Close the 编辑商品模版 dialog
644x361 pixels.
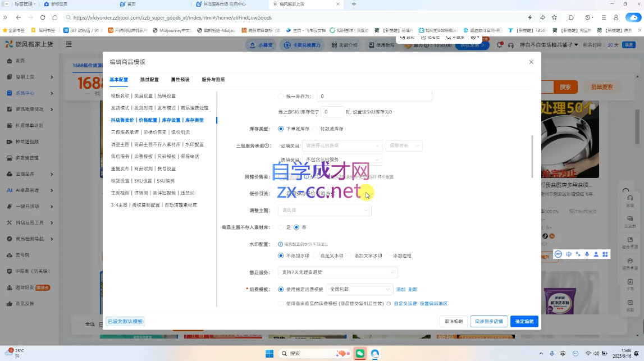[531, 62]
